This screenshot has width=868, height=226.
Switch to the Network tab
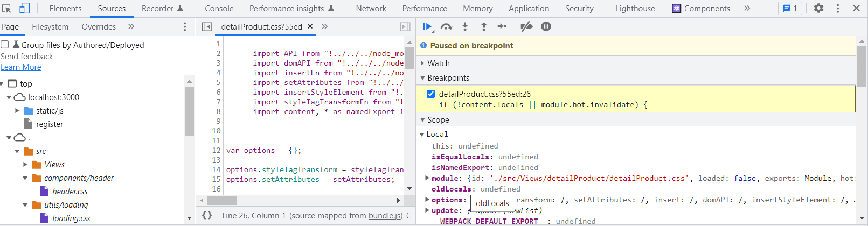pyautogui.click(x=371, y=9)
